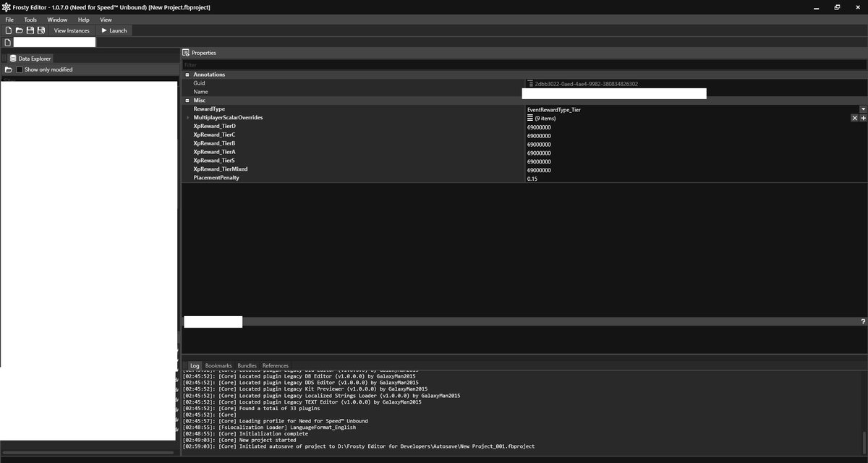Click the XpReward_TierMixed value field
The image size is (868, 463).
click(696, 170)
